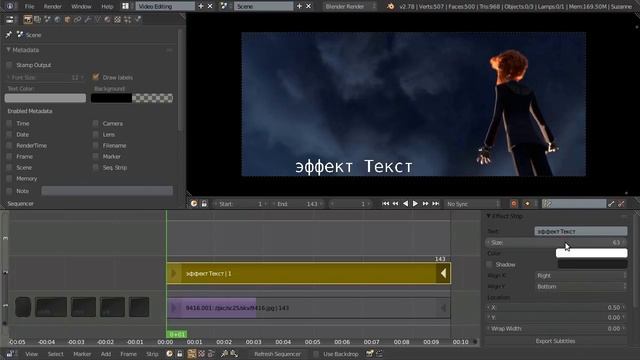Open the Blender Render engine dropdown
This screenshot has height=360, width=640.
pos(350,6)
